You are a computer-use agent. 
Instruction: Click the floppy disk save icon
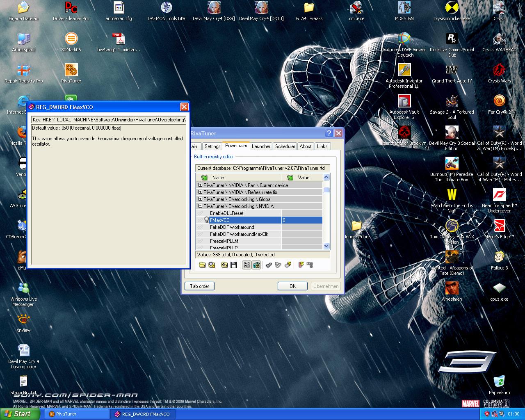point(234,265)
